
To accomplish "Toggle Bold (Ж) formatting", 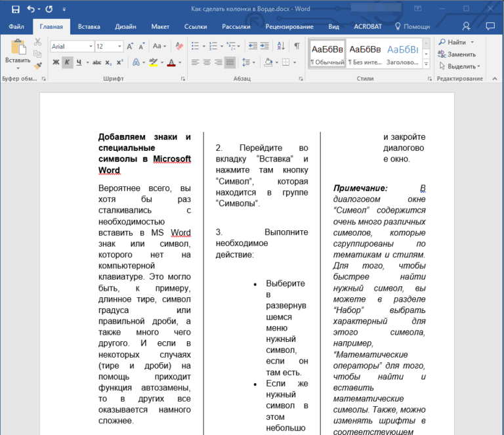I will (56, 62).
